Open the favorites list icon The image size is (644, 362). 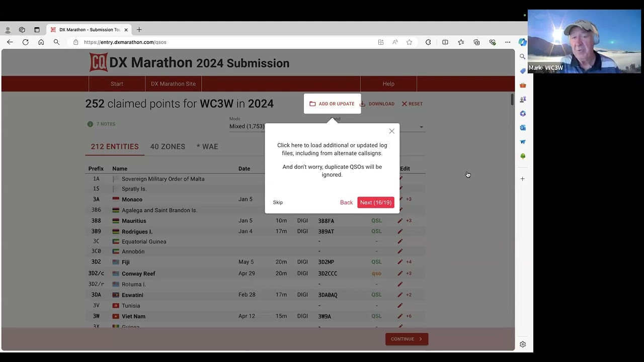click(x=461, y=42)
